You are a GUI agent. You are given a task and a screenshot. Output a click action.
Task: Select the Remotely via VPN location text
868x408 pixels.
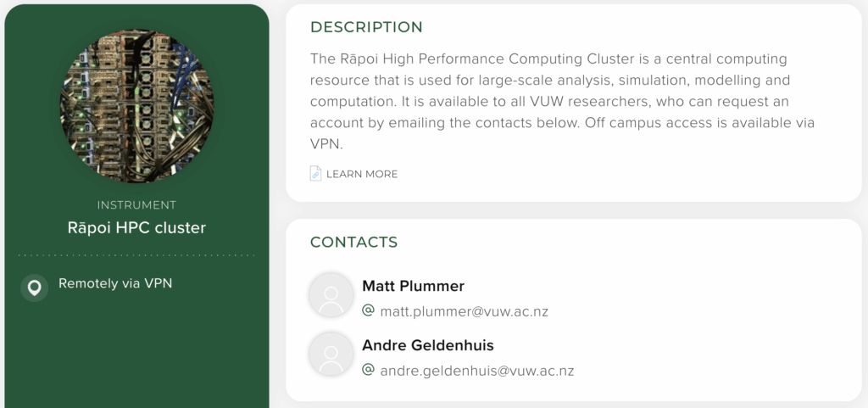tap(115, 283)
